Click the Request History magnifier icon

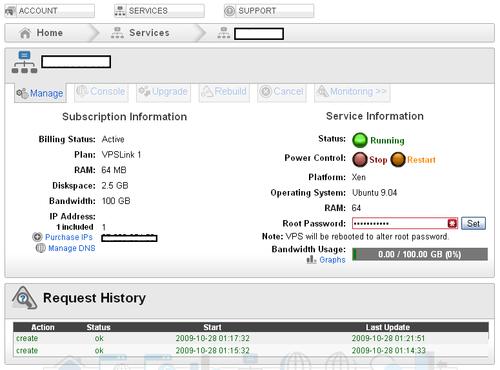click(x=24, y=298)
